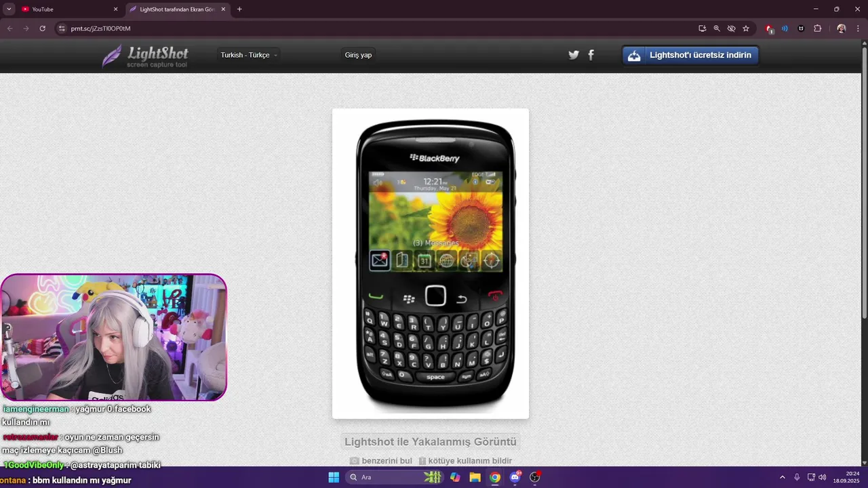Open the Lightshot logo home link
This screenshot has width=868, height=488.
tap(146, 56)
